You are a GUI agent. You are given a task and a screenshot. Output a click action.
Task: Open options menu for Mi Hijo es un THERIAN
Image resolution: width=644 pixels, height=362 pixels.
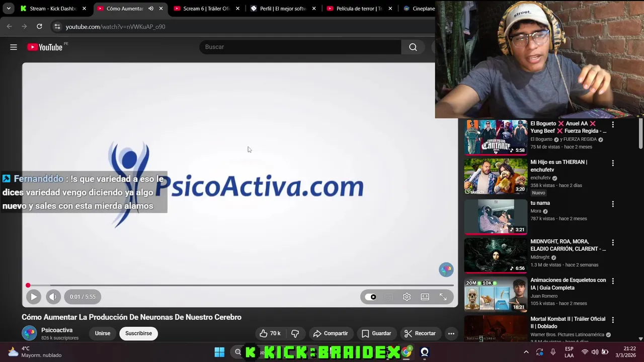pyautogui.click(x=613, y=163)
